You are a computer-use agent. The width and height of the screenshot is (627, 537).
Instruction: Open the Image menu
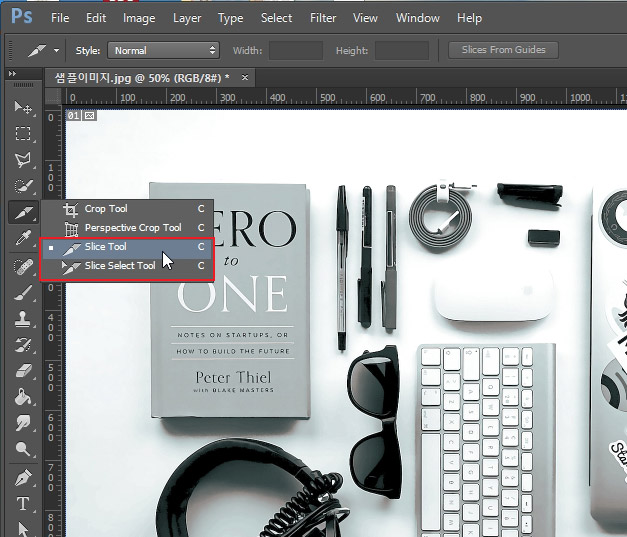pyautogui.click(x=139, y=18)
